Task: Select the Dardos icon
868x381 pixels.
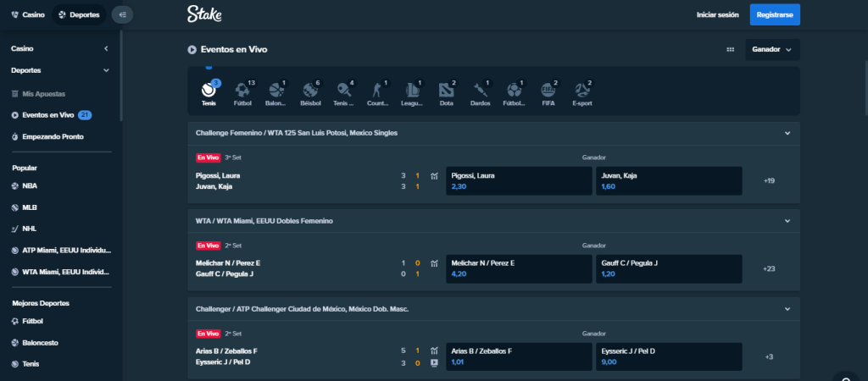Action: point(480,93)
